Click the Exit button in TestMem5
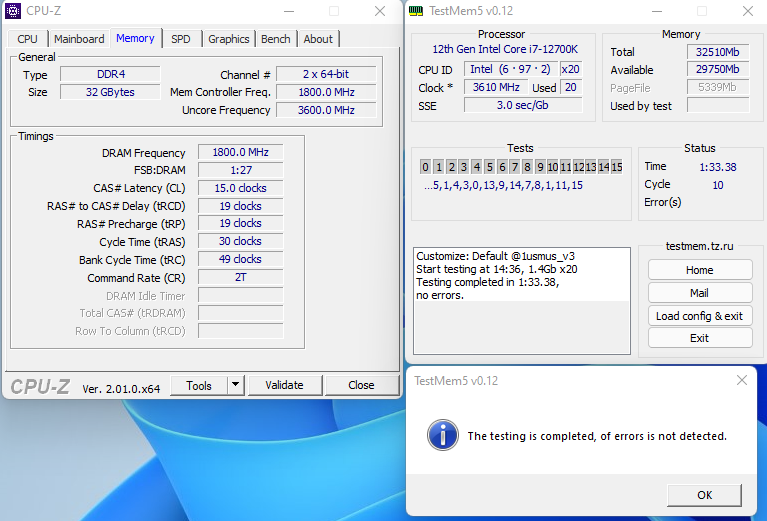The width and height of the screenshot is (767, 521). [x=699, y=338]
